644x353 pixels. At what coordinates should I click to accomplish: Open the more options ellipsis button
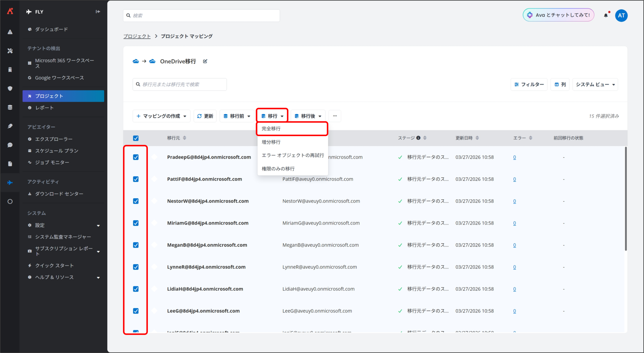coord(335,116)
